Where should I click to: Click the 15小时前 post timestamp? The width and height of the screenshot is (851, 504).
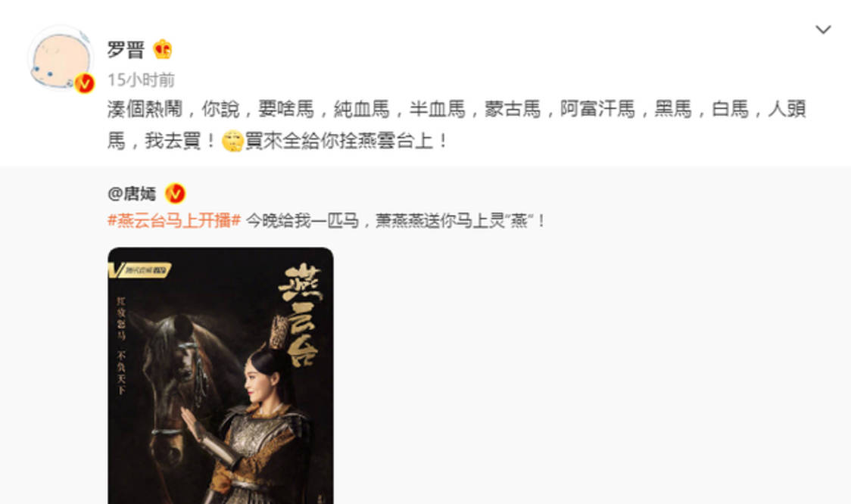[141, 79]
